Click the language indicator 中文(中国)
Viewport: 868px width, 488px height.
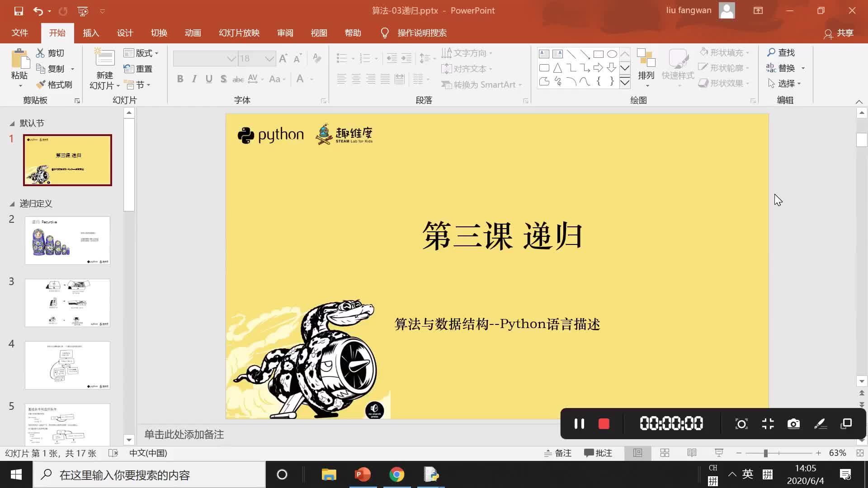click(148, 453)
